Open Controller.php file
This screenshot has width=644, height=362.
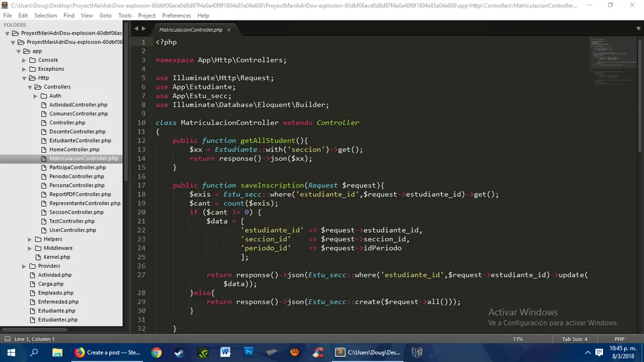click(x=67, y=123)
